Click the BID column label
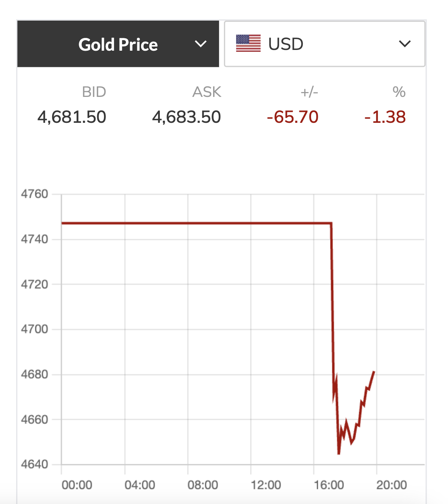 94,92
